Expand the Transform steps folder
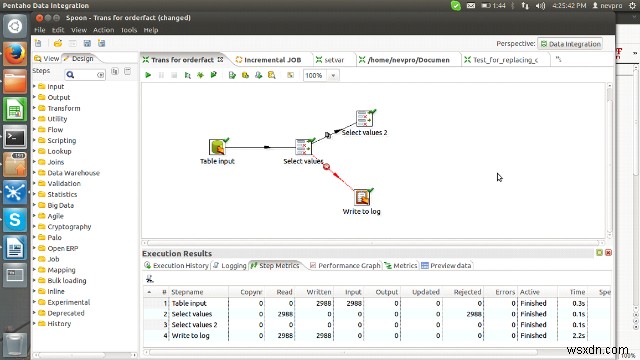 pos(34,108)
